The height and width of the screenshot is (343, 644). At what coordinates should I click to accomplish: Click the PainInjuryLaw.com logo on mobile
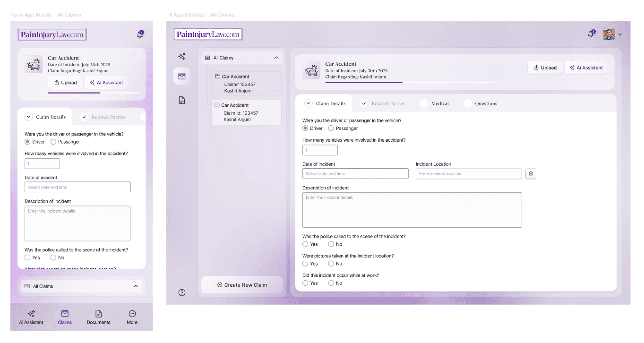tap(52, 34)
